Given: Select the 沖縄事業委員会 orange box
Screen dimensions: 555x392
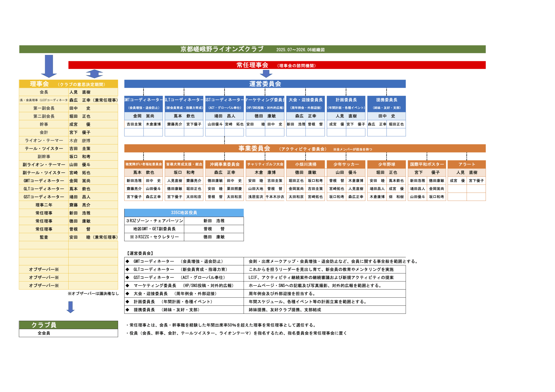Looking at the screenshot, I should 225,164.
